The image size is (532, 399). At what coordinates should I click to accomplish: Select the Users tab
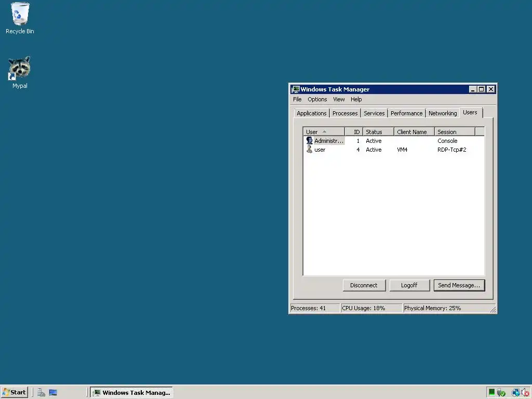click(x=470, y=112)
